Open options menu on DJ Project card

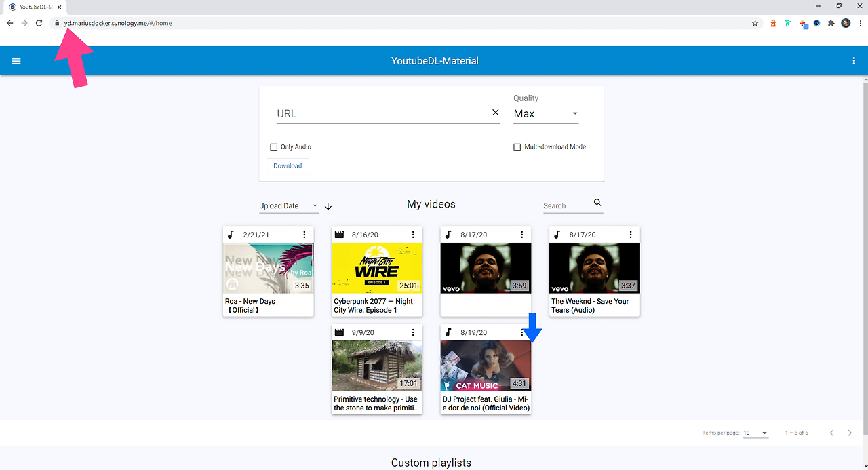tap(521, 332)
